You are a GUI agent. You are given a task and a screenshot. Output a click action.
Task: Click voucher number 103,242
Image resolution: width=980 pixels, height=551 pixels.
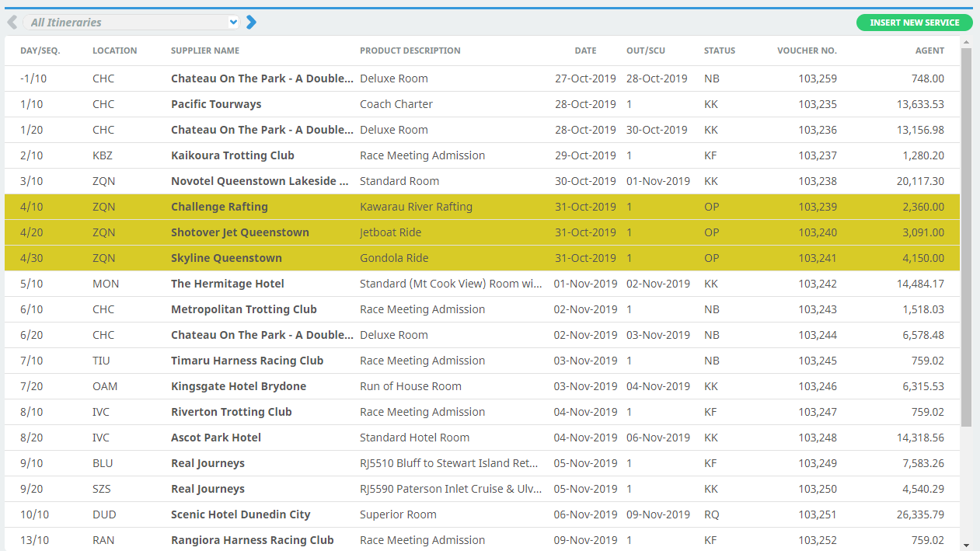point(818,284)
